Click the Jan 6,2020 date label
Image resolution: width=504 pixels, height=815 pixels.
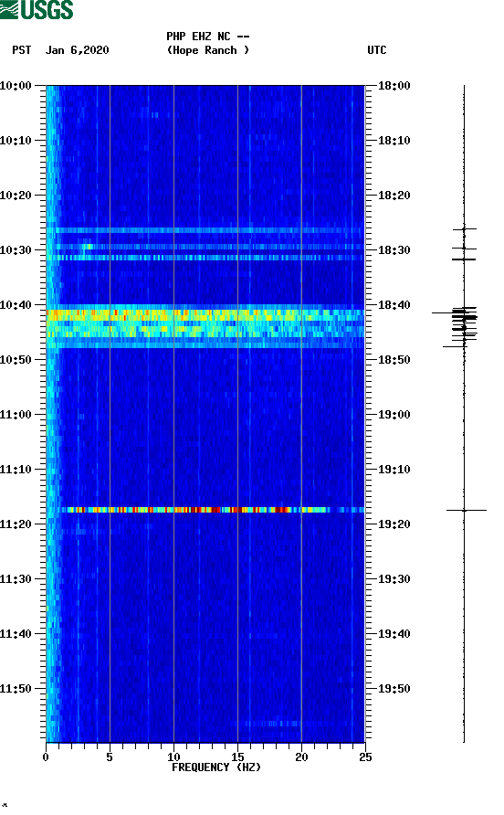point(78,50)
